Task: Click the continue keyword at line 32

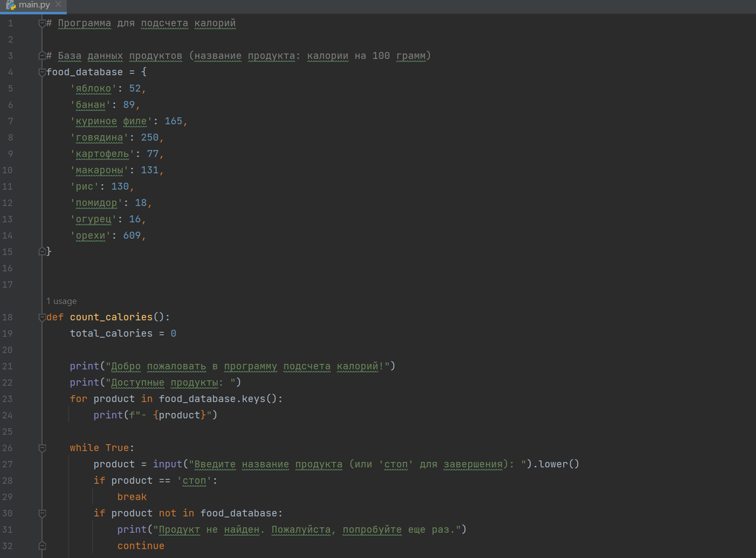Action: tap(141, 546)
